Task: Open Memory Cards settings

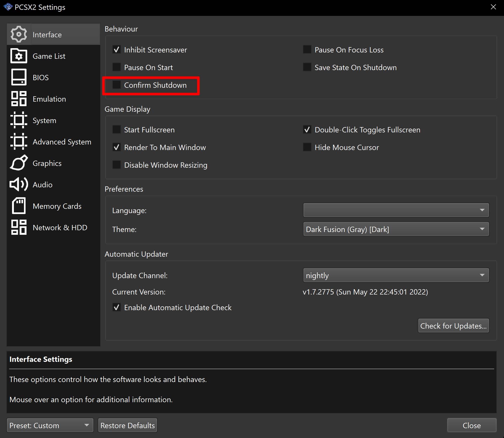Action: point(54,206)
